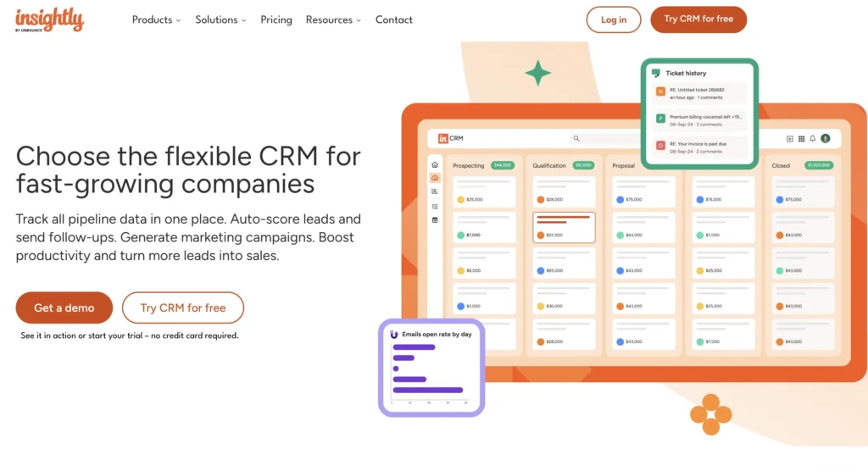This screenshot has height=471, width=868.
Task: Click the CRM logo in mockup header
Action: (x=451, y=138)
